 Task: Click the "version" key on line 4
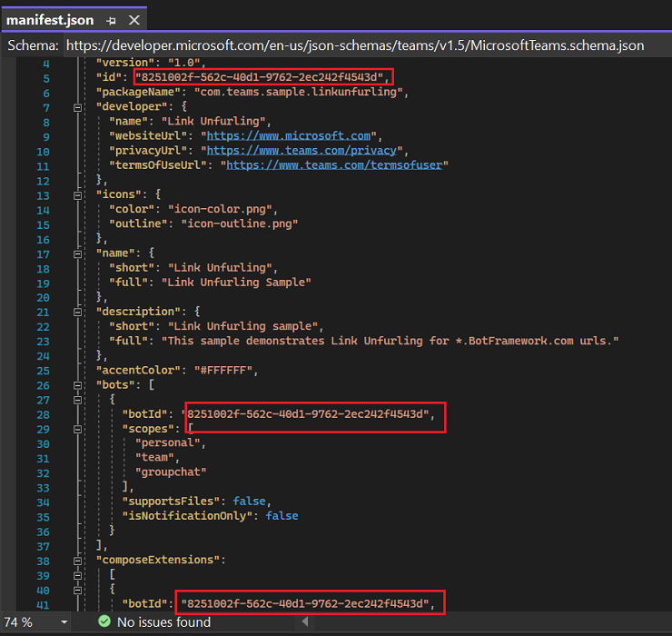point(125,63)
